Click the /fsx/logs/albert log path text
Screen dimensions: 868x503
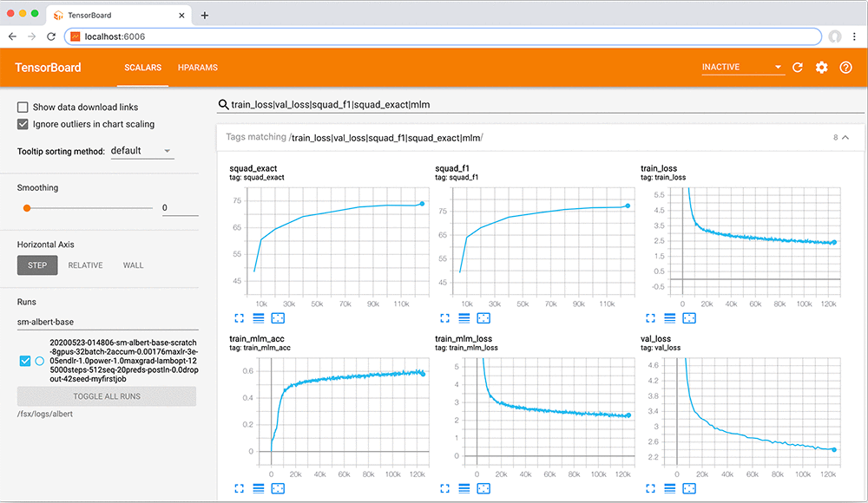click(45, 414)
